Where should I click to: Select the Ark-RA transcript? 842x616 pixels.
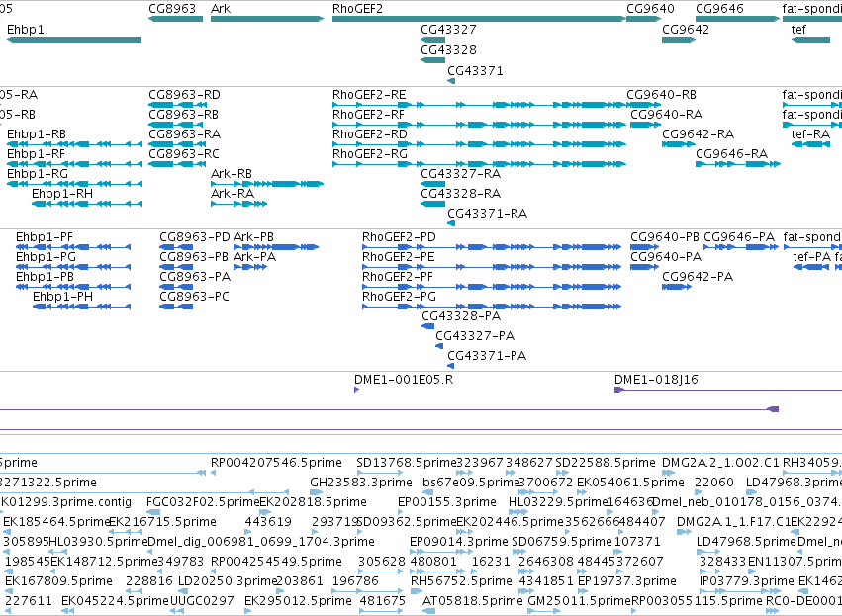pos(239,204)
